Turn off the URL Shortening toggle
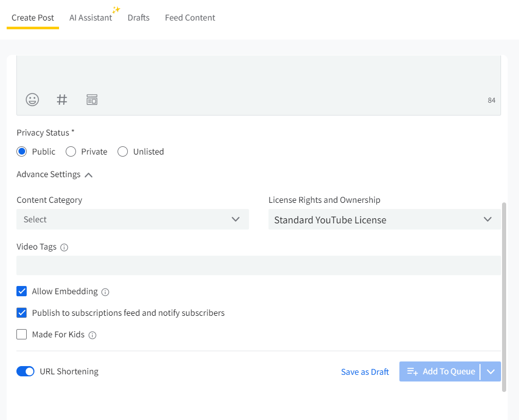519x420 pixels. 25,371
